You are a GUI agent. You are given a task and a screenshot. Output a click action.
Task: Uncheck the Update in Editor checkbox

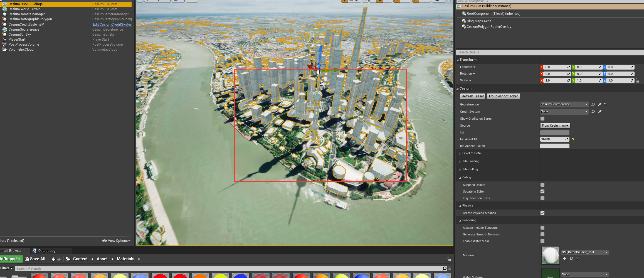542,191
